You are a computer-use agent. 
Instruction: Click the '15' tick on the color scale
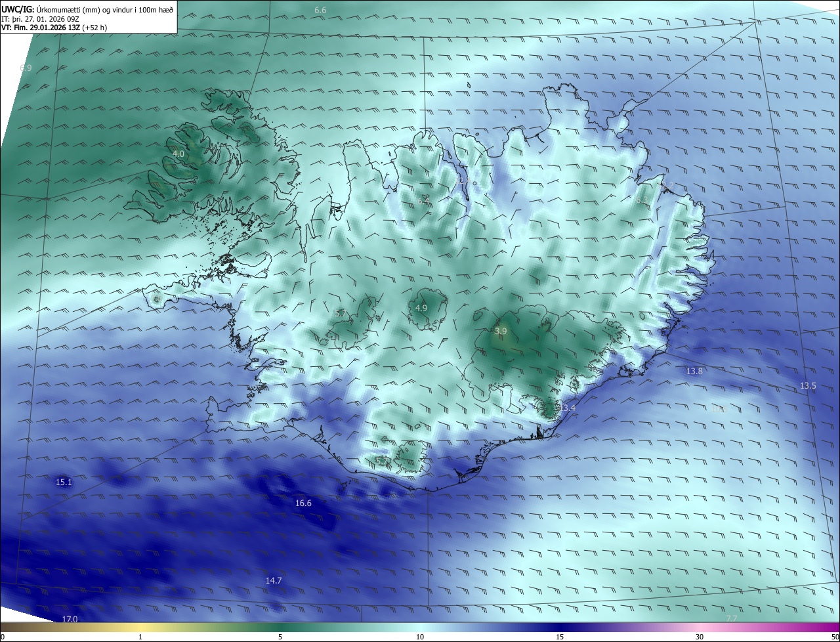[x=560, y=637]
